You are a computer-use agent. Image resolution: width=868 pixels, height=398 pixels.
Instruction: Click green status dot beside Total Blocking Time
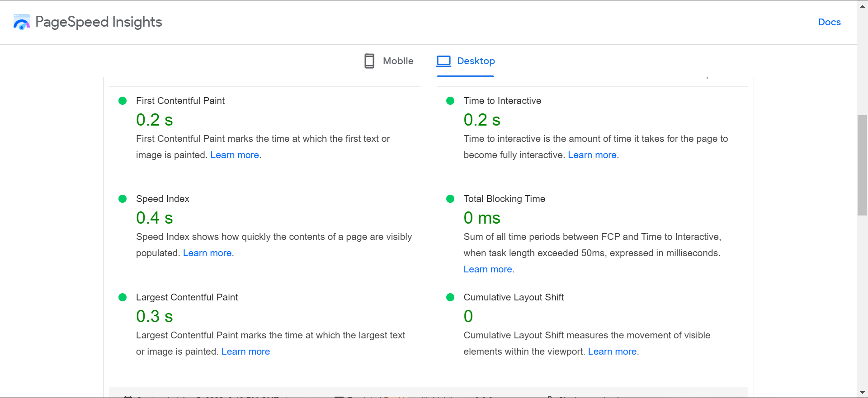click(450, 199)
